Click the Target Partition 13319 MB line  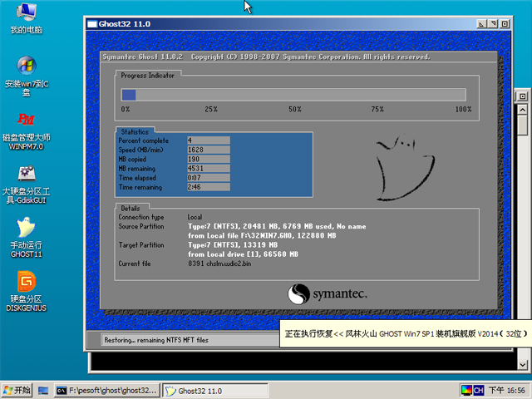click(233, 244)
